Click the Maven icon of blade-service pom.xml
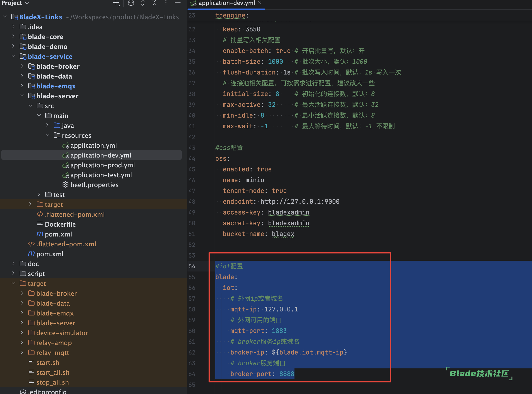Image resolution: width=532 pixels, height=394 pixels. 31,254
